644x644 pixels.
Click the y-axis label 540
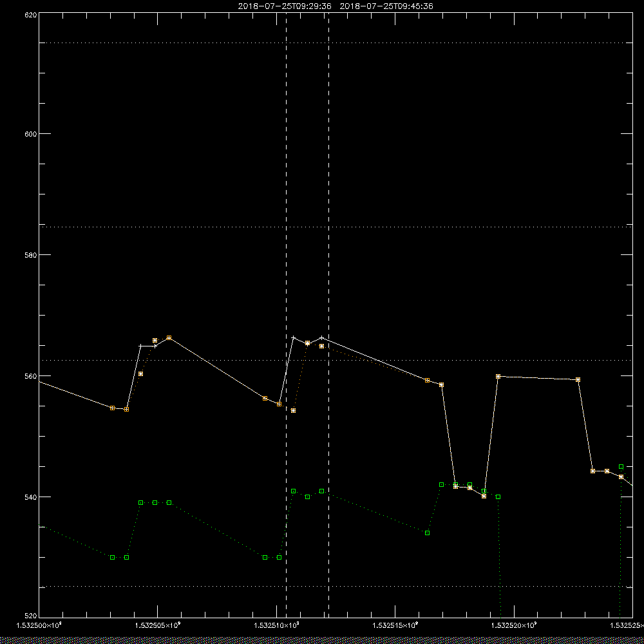pos(31,497)
